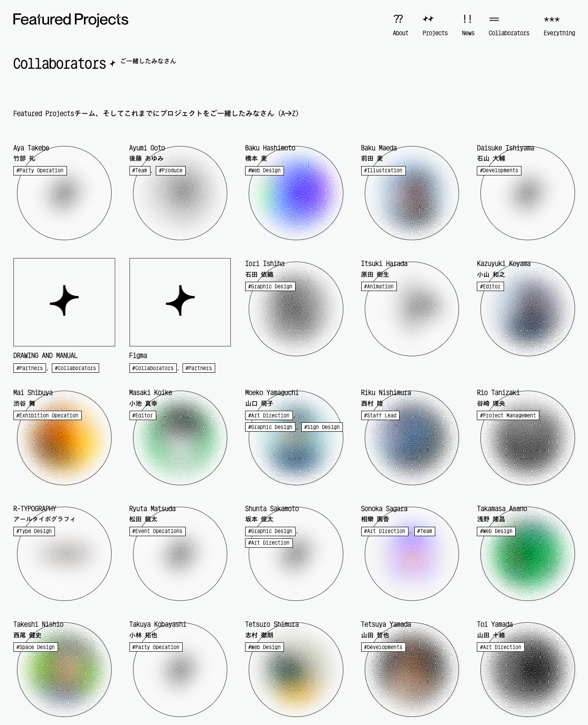This screenshot has height=725, width=588.
Task: Click the Featured Projects site logo
Action: (x=71, y=20)
